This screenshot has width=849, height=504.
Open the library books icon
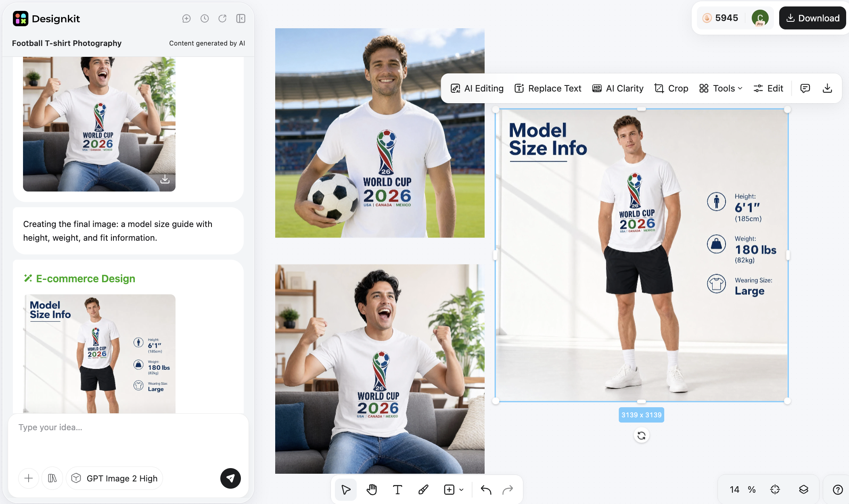click(52, 478)
